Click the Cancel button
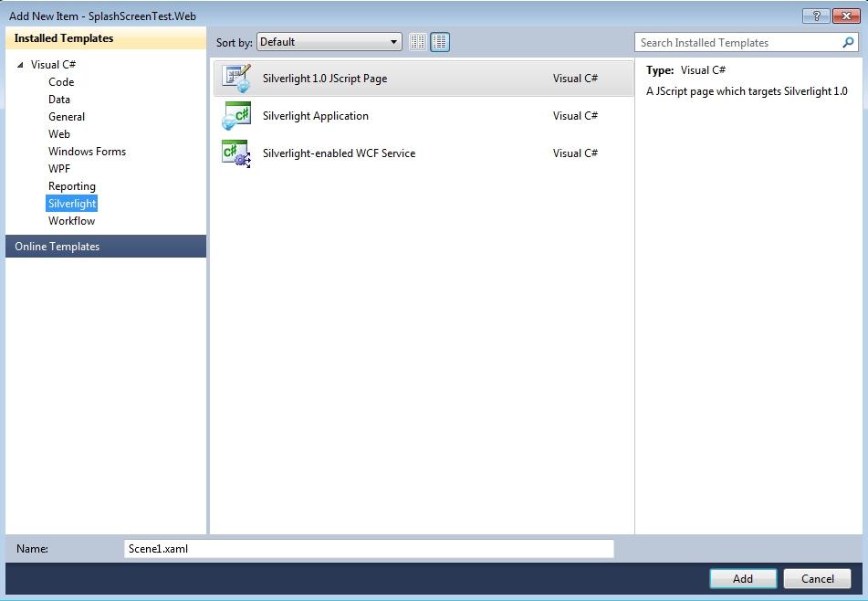868x601 pixels. point(818,578)
